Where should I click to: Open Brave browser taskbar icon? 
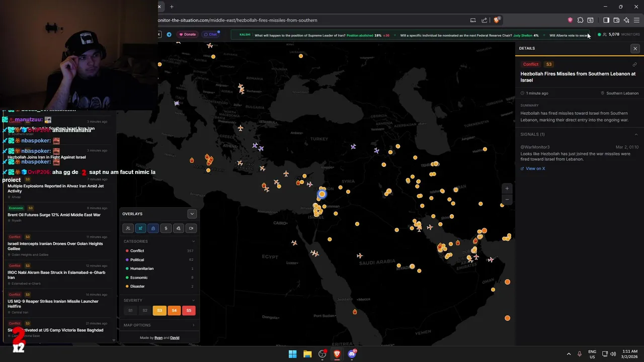pos(337,354)
